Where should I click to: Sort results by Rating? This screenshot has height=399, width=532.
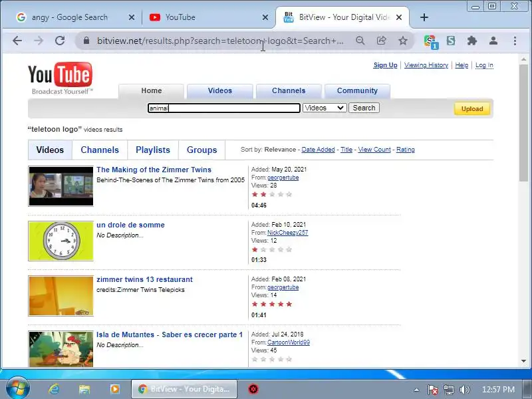click(406, 150)
